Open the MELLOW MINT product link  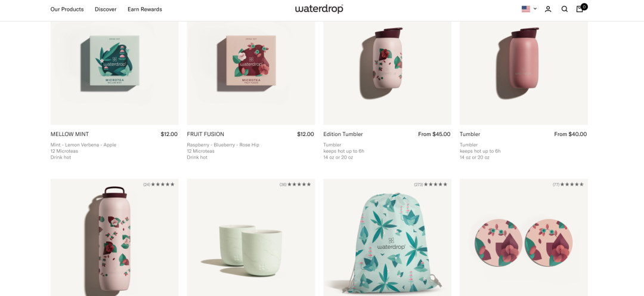69,134
